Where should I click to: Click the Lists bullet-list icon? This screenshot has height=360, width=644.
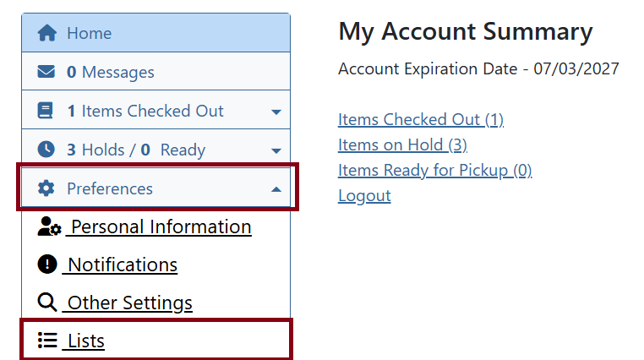pyautogui.click(x=47, y=341)
